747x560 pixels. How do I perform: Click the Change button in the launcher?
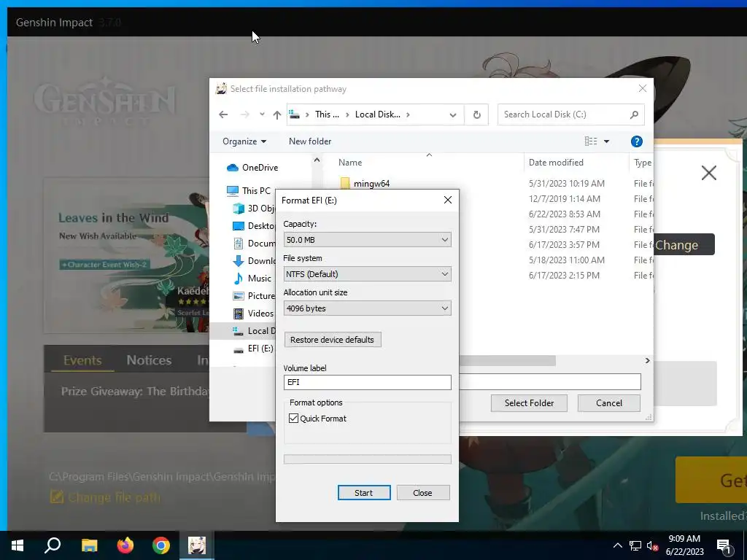[x=684, y=245]
